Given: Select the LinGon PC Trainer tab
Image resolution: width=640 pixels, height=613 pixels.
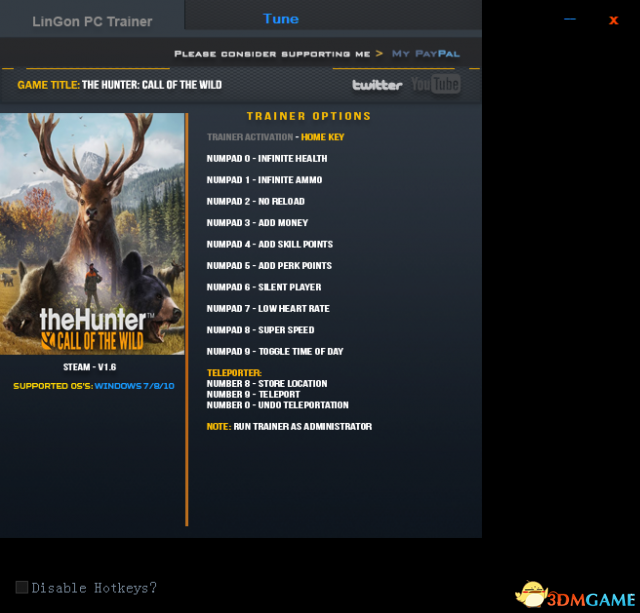Looking at the screenshot, I should (92, 21).
